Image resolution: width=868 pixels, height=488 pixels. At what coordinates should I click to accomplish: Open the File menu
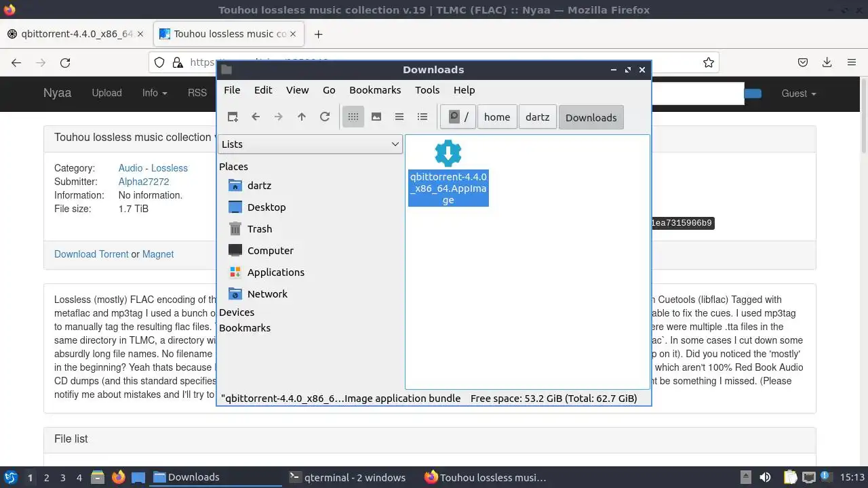point(232,89)
